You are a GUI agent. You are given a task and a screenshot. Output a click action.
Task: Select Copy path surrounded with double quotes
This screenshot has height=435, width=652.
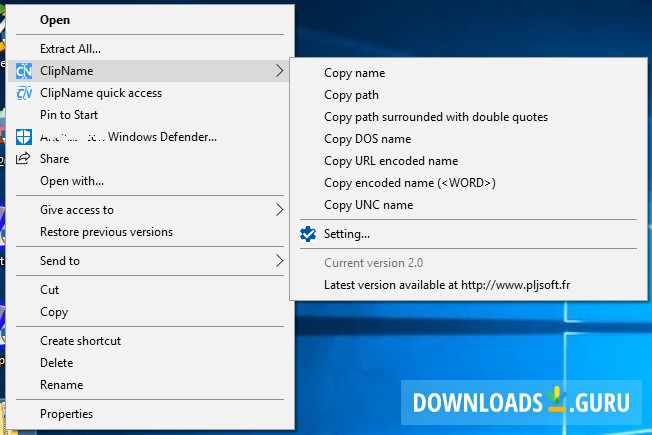469,117
